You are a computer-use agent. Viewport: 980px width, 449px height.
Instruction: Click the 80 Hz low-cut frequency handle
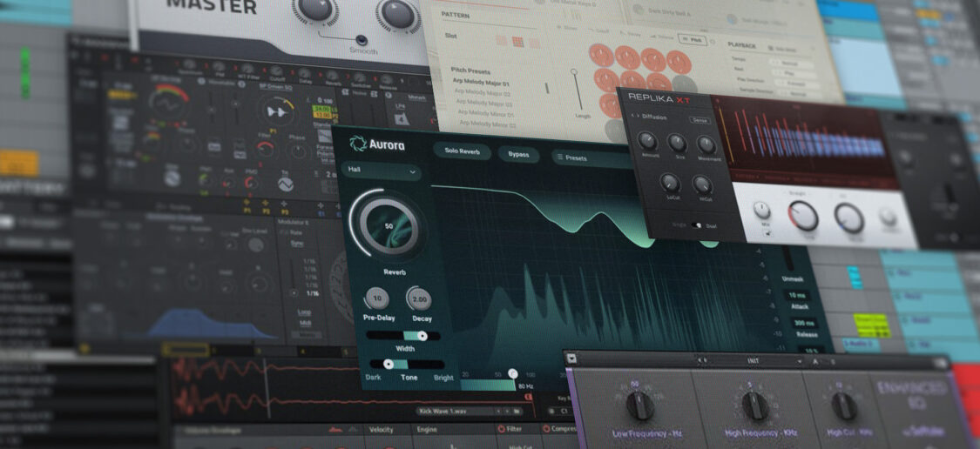click(x=512, y=373)
